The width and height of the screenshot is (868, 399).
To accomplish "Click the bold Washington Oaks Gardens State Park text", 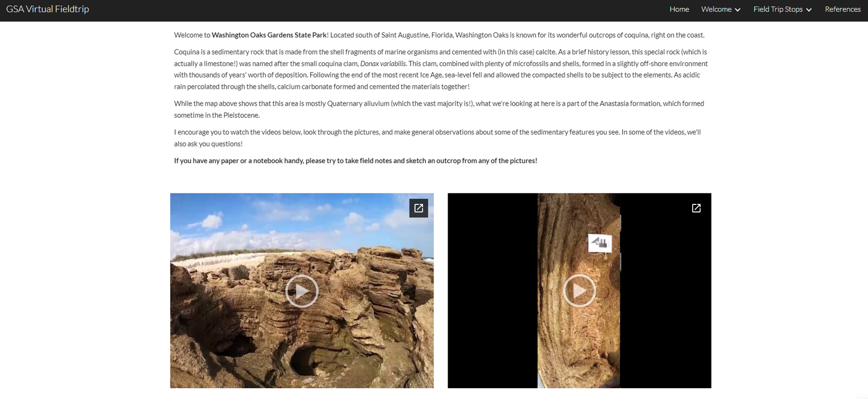I will [269, 35].
